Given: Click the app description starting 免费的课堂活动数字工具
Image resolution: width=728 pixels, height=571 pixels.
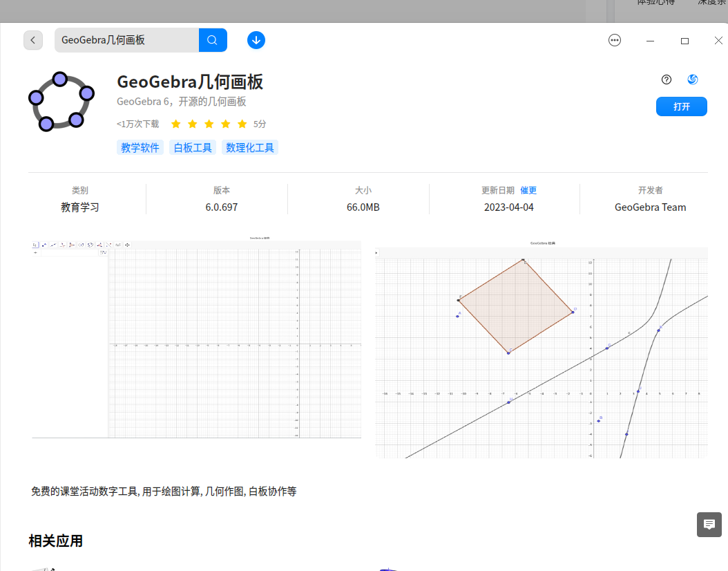Looking at the screenshot, I should pos(164,492).
